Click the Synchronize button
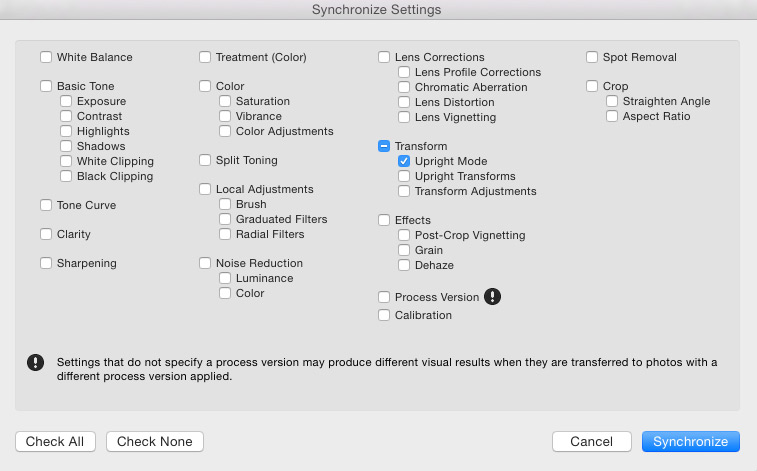 coord(690,442)
